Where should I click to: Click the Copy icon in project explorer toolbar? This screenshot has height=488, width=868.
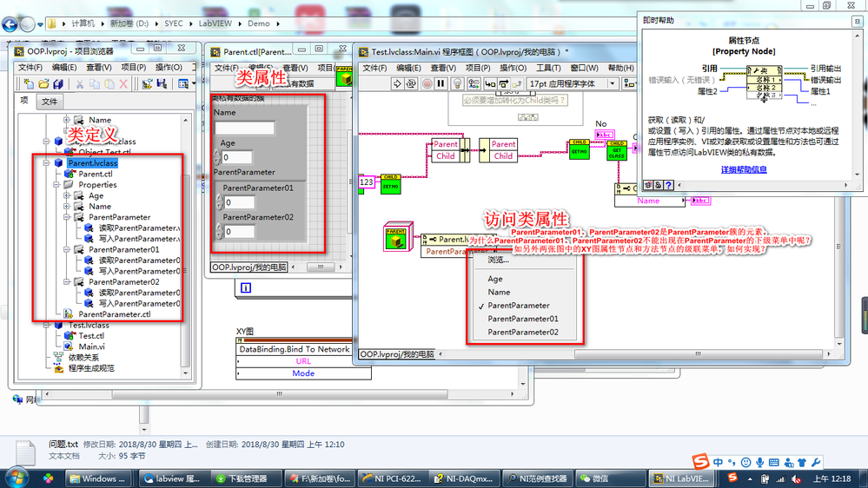(x=95, y=84)
